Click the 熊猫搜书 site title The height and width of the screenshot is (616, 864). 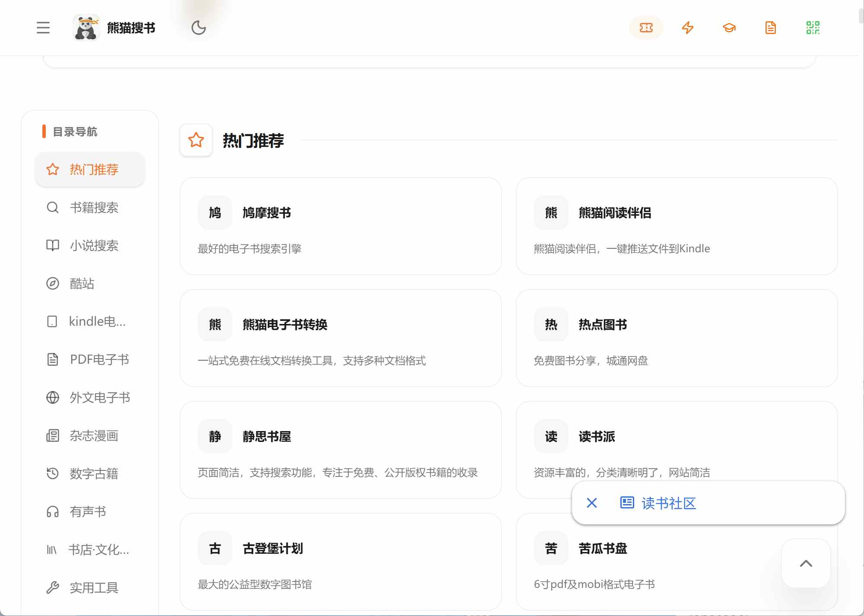coord(131,28)
